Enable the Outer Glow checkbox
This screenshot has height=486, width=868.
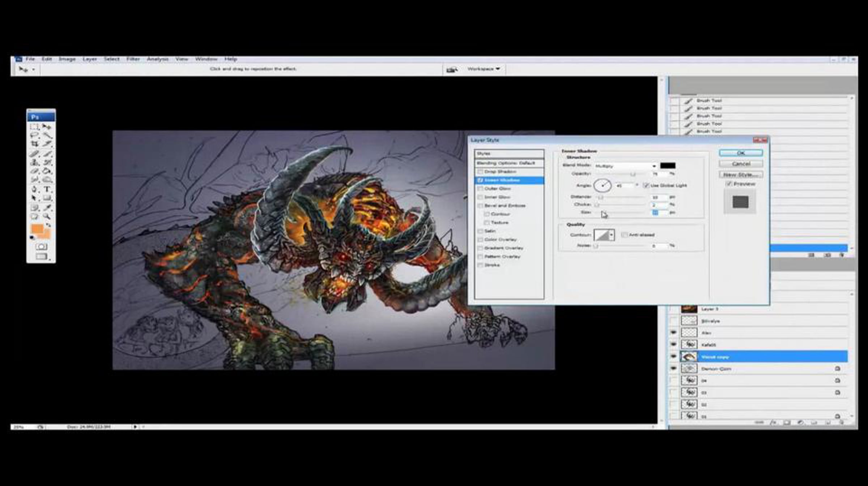click(480, 189)
